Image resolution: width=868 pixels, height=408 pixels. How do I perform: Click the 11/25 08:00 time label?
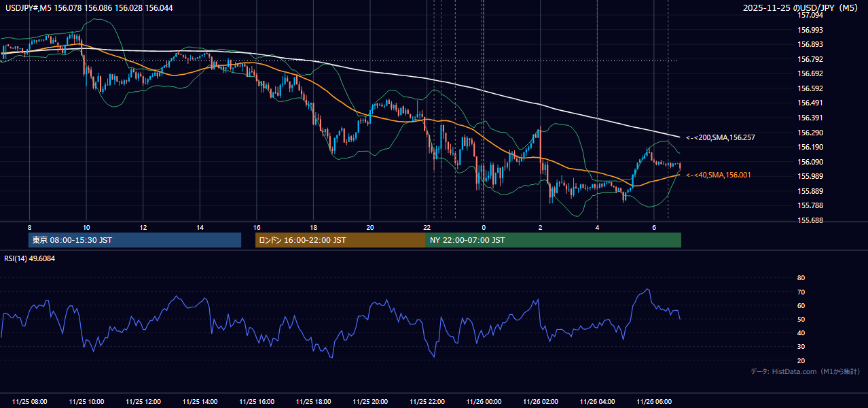point(29,402)
